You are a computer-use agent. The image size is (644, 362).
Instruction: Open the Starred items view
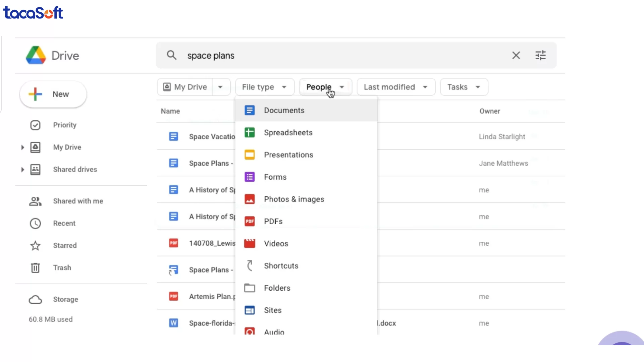point(64,245)
